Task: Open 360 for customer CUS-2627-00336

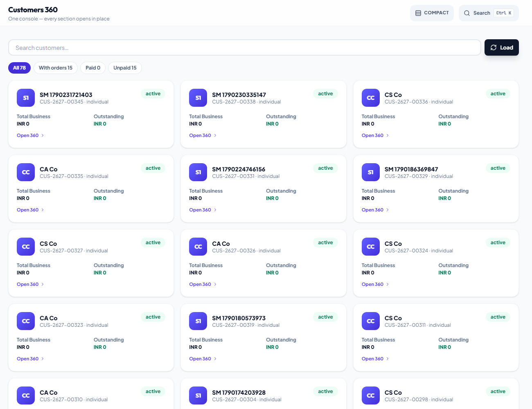Action: (375, 135)
